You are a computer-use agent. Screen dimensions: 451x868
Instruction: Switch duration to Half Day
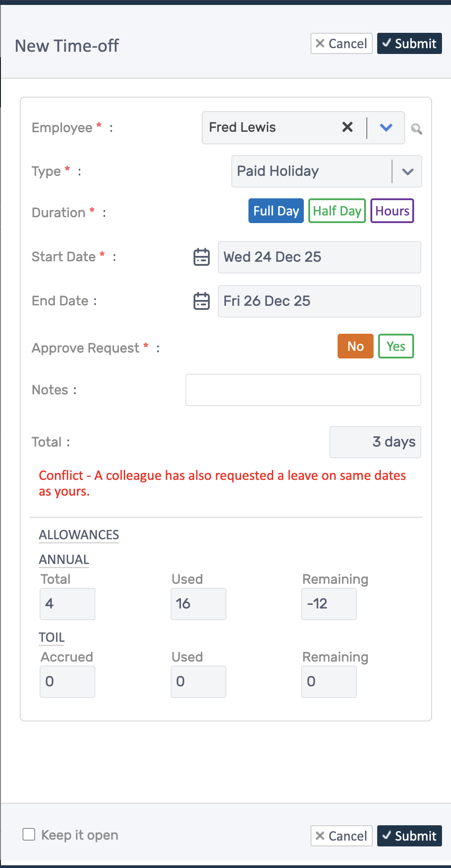(337, 210)
